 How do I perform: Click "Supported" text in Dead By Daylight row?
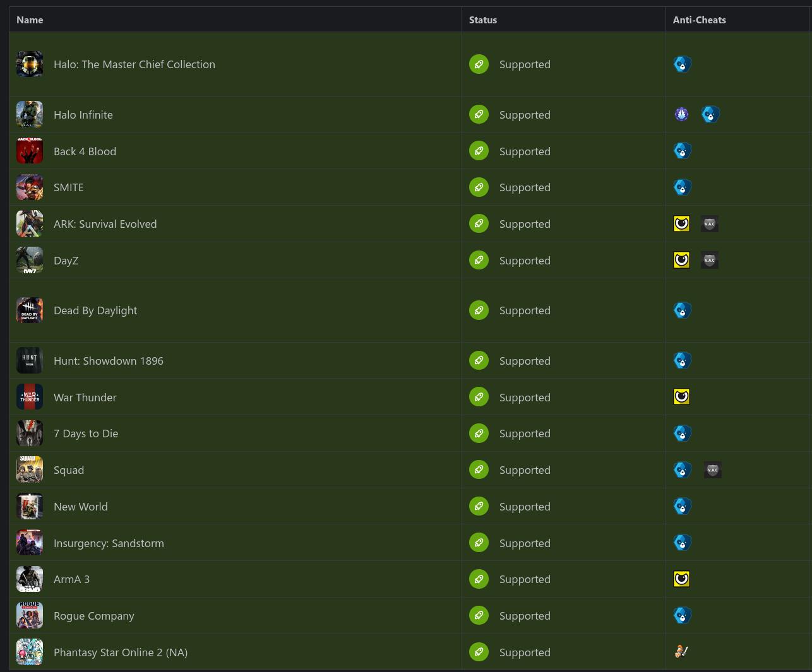[x=525, y=310]
